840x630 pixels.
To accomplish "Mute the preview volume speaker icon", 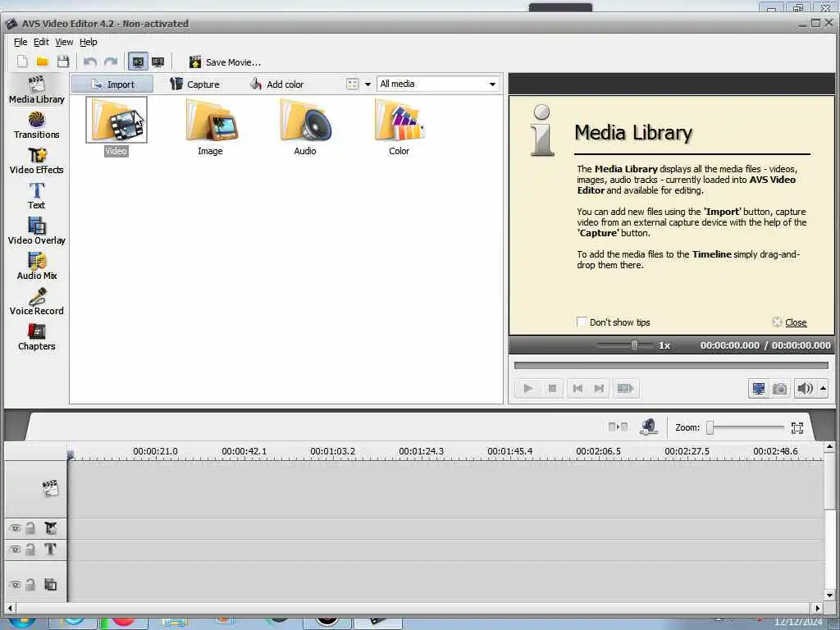I will (805, 388).
